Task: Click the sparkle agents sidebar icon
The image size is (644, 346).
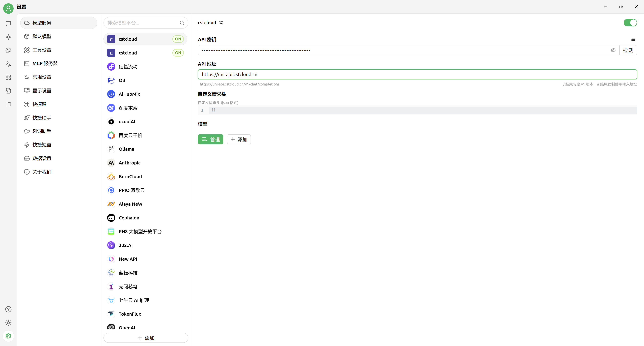Action: pyautogui.click(x=8, y=37)
